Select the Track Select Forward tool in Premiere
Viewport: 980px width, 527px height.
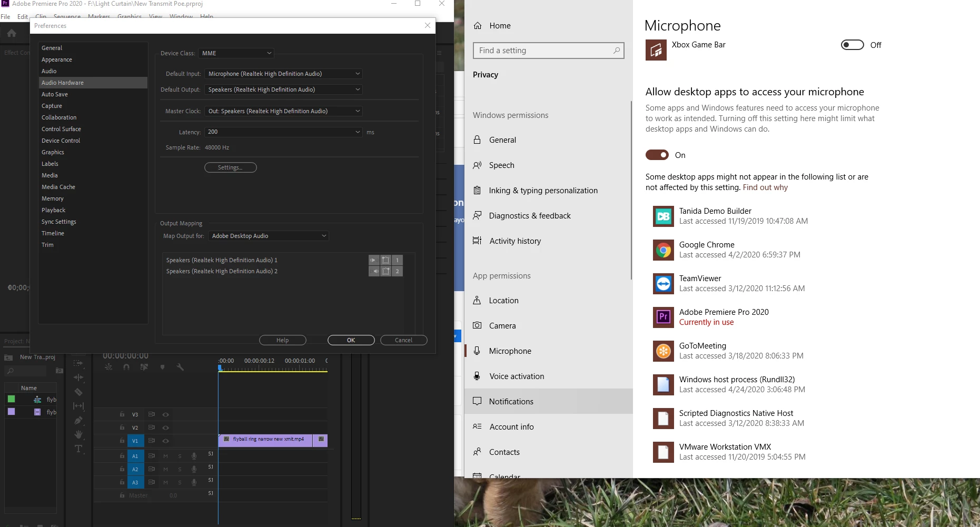[x=78, y=363]
